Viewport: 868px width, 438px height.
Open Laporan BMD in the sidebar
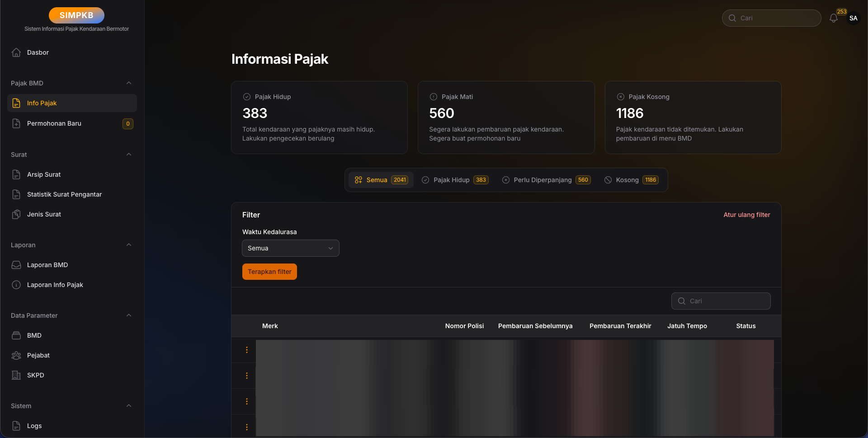click(72, 265)
